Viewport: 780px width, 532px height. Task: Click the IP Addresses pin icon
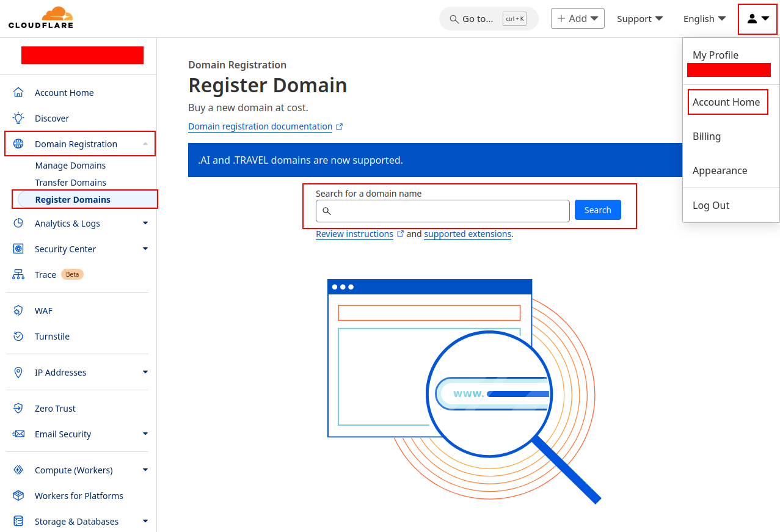click(x=18, y=373)
